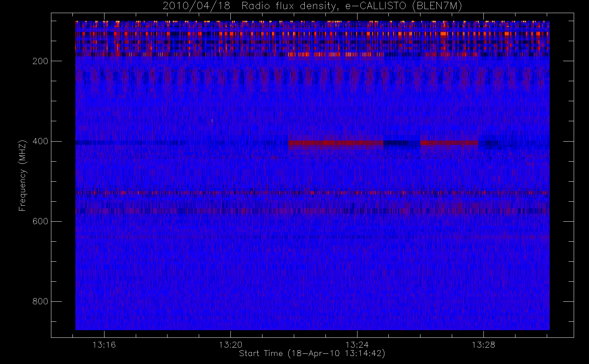Click the 800 frequency tick label
The width and height of the screenshot is (589, 364).
tap(40, 301)
